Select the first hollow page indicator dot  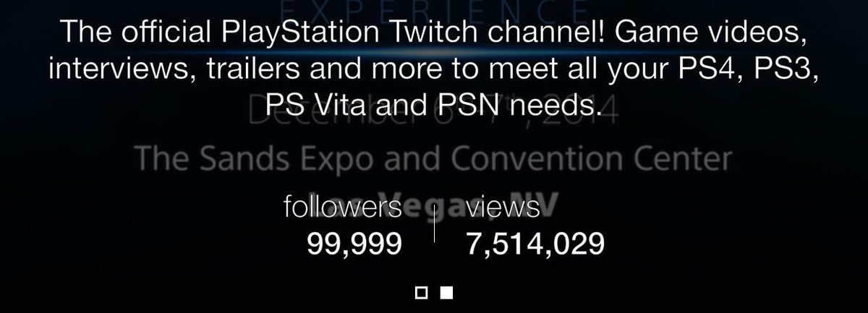pyautogui.click(x=422, y=293)
